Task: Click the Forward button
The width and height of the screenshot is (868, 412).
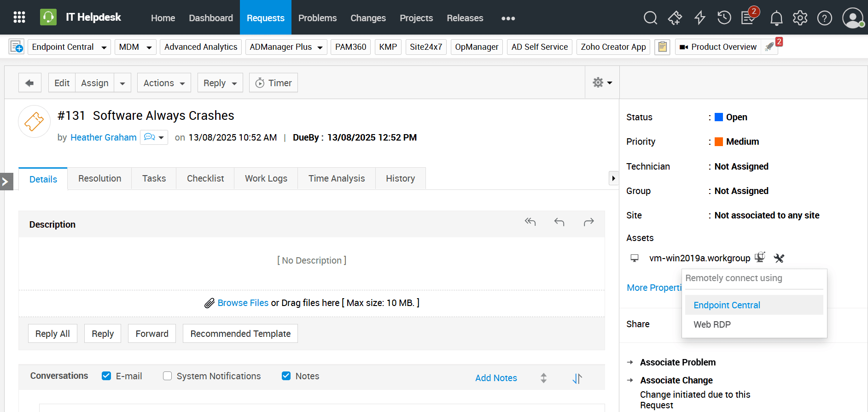Action: [152, 334]
